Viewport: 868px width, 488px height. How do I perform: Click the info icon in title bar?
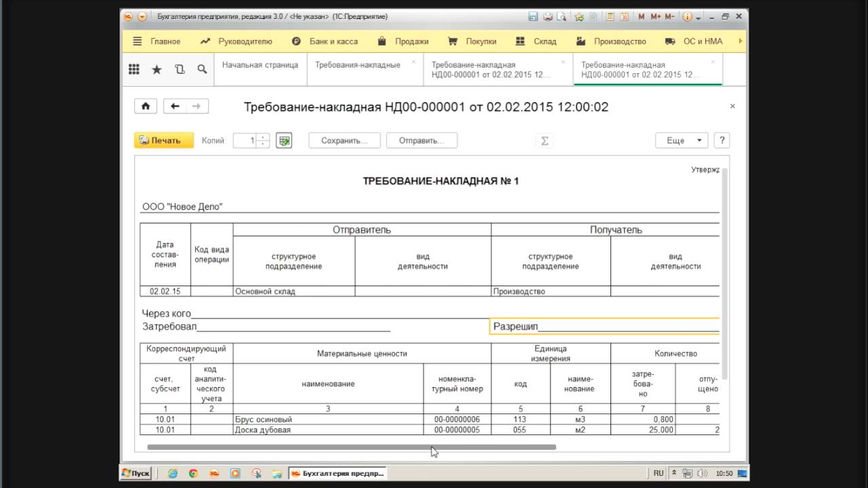click(688, 16)
